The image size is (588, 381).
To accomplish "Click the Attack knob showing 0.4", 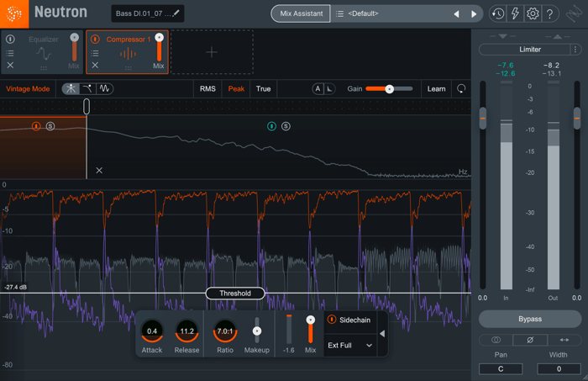I will click(152, 331).
